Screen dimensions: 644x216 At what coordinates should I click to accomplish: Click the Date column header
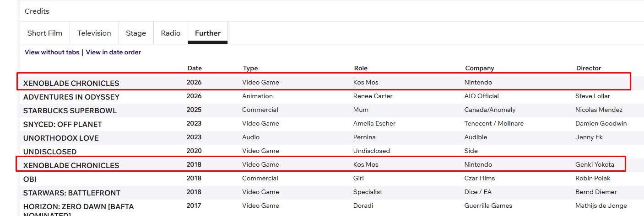(195, 68)
